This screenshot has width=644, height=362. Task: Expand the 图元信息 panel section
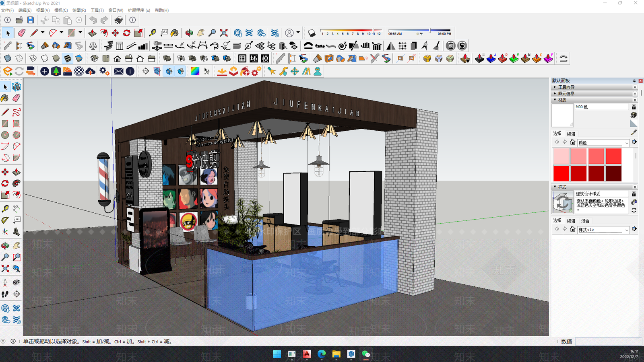pyautogui.click(x=594, y=93)
